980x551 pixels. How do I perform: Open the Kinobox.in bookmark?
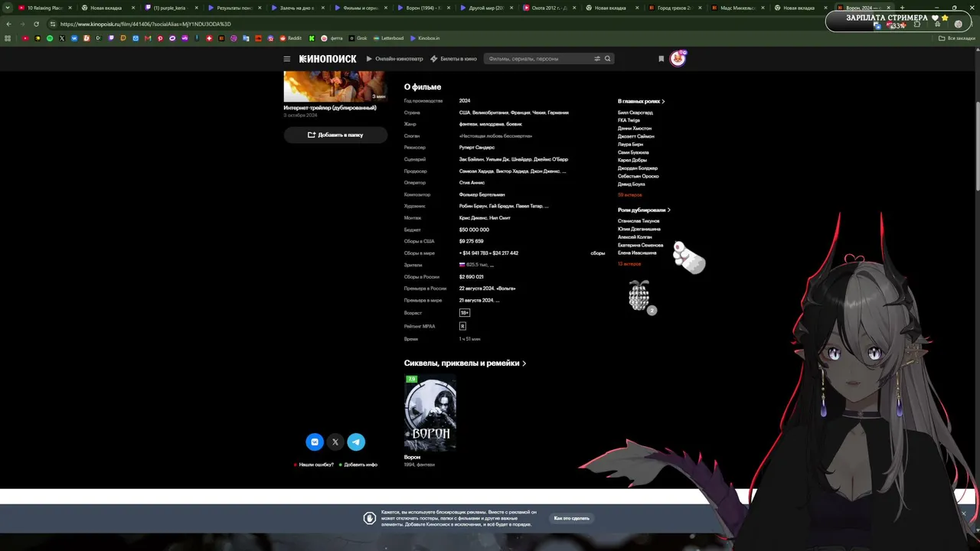coord(425,38)
